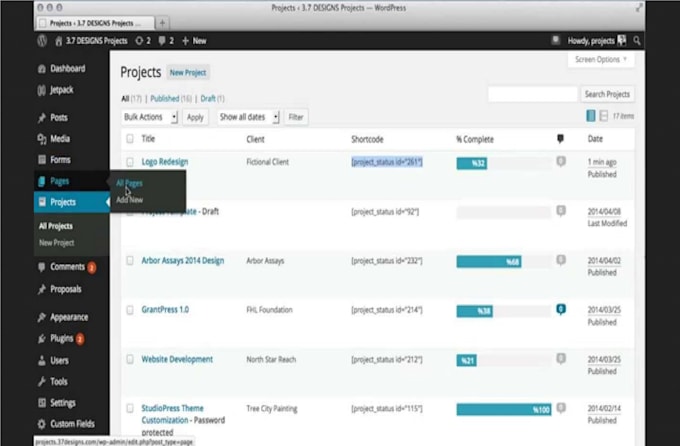This screenshot has width=680, height=446.
Task: Click the New Project button near heading
Action: pos(188,72)
